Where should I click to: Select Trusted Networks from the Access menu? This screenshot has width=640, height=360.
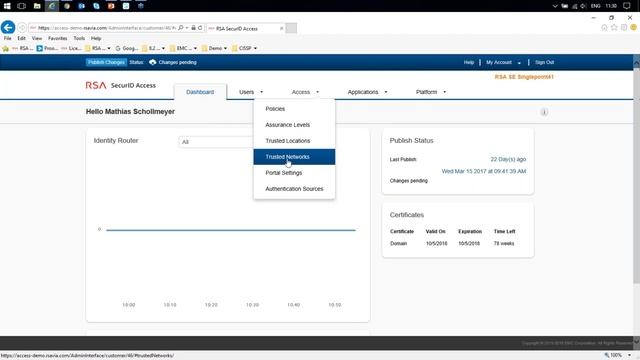click(294, 157)
